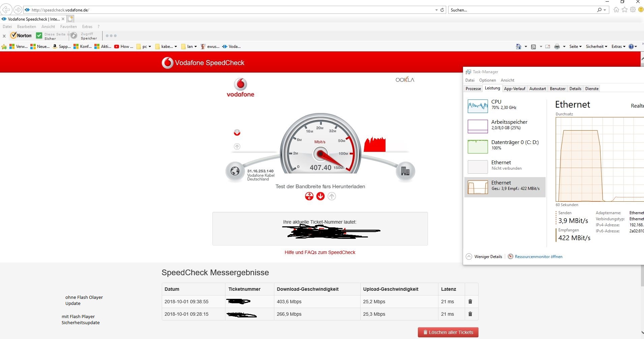The width and height of the screenshot is (644, 339).
Task: Delete the 09:28:15 result with trash icon
Action: 470,314
